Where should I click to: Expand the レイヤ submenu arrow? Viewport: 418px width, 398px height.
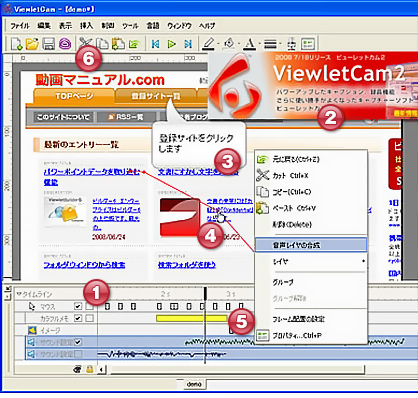pyautogui.click(x=363, y=261)
